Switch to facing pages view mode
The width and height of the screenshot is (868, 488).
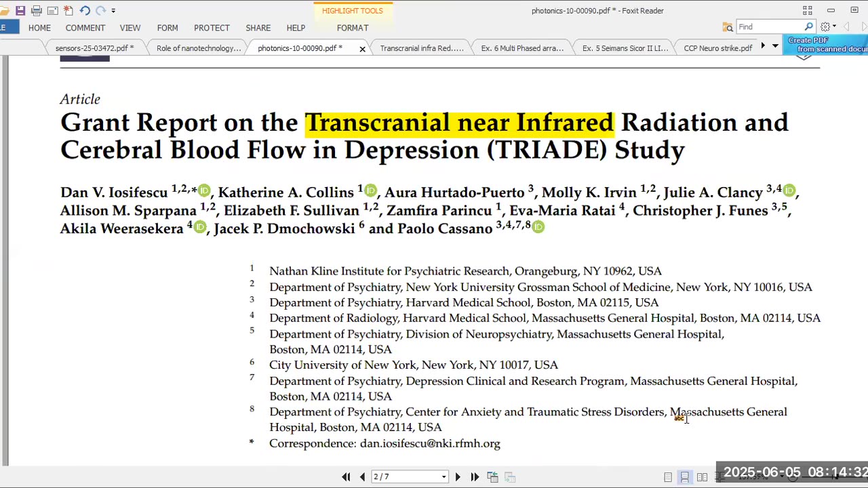click(x=703, y=477)
